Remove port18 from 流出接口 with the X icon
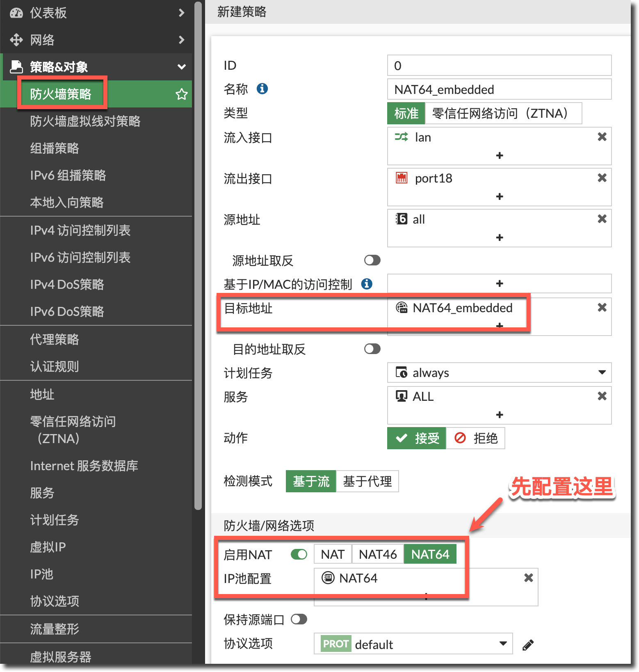Image resolution: width=639 pixels, height=672 pixels. (x=602, y=178)
